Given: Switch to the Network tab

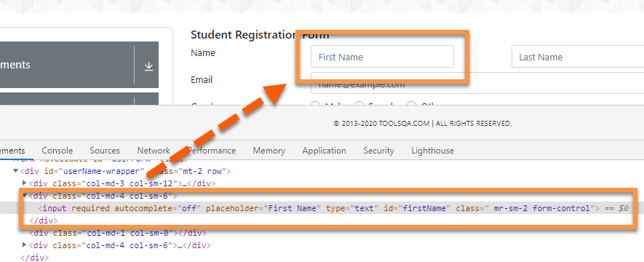Looking at the screenshot, I should (x=154, y=151).
